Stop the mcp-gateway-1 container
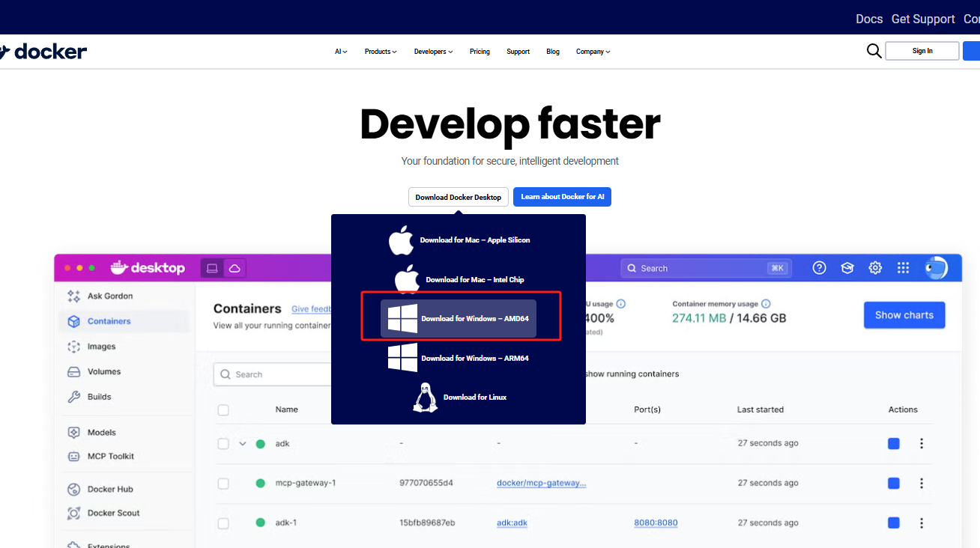The image size is (980, 548). point(894,484)
